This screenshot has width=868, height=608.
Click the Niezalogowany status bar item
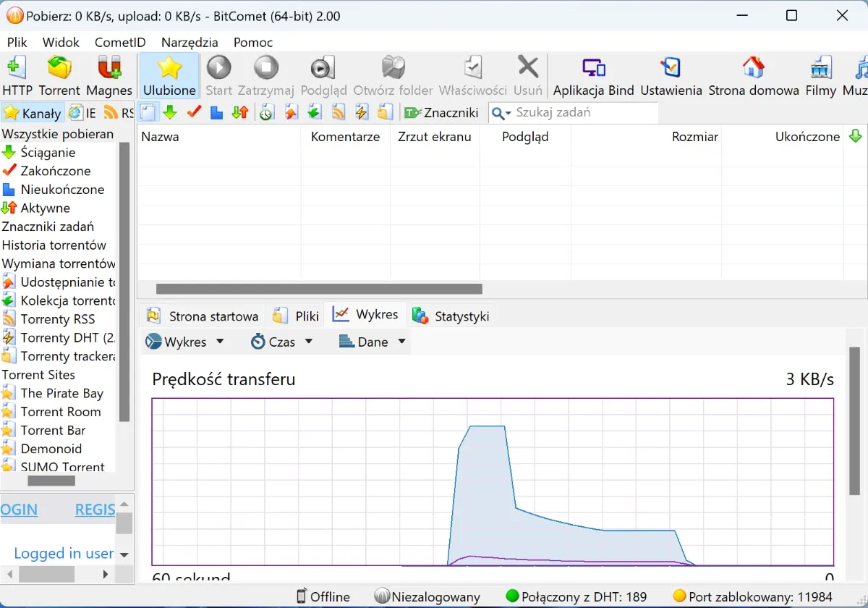point(427,596)
